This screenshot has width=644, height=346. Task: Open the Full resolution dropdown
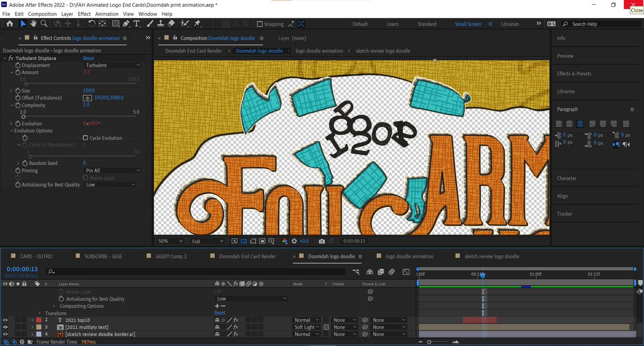pos(208,241)
